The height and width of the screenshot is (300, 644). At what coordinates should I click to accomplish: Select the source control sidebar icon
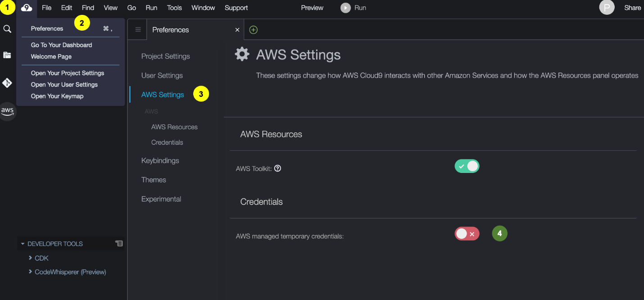coord(7,82)
